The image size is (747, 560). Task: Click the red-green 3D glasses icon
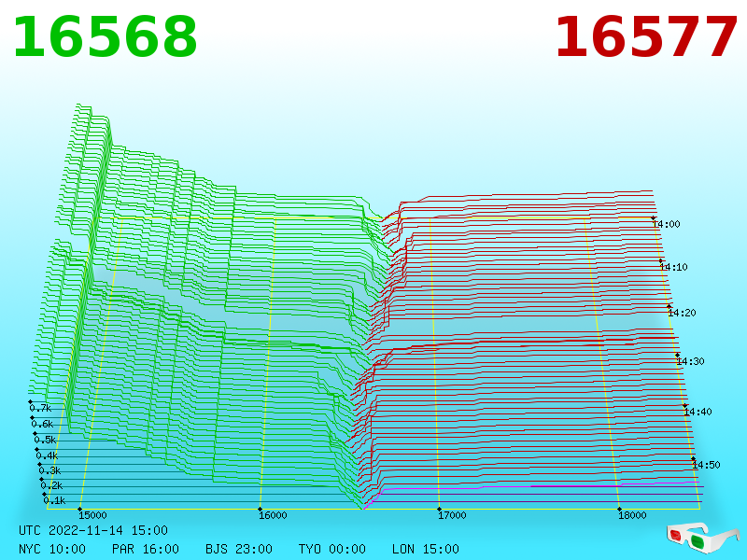click(703, 538)
